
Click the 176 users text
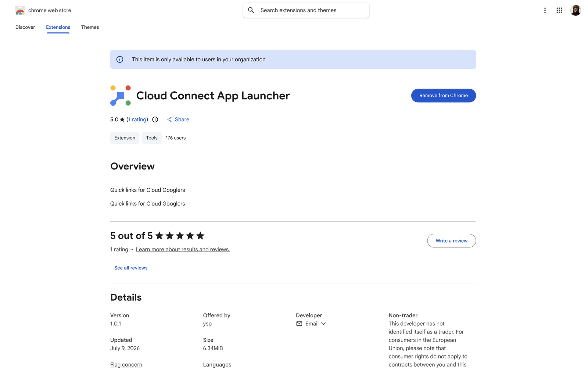176,138
